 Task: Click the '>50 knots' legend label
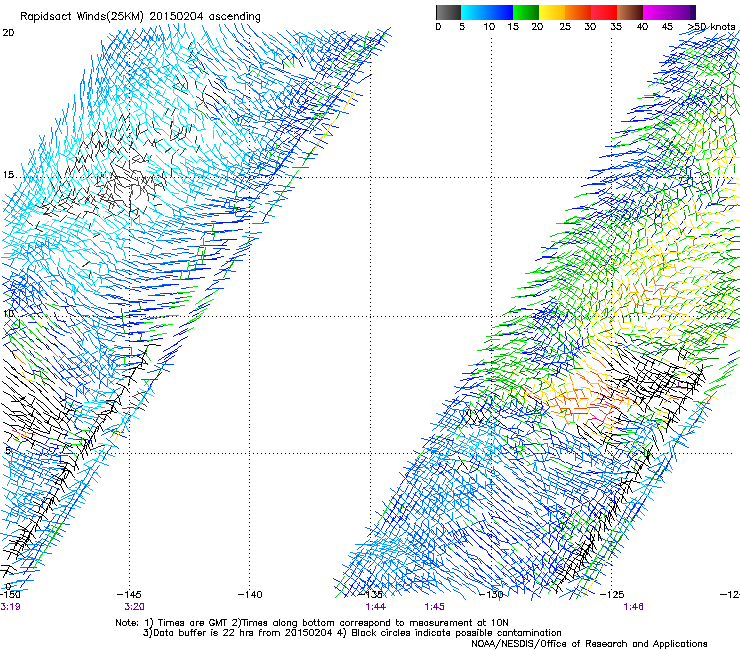(x=711, y=27)
